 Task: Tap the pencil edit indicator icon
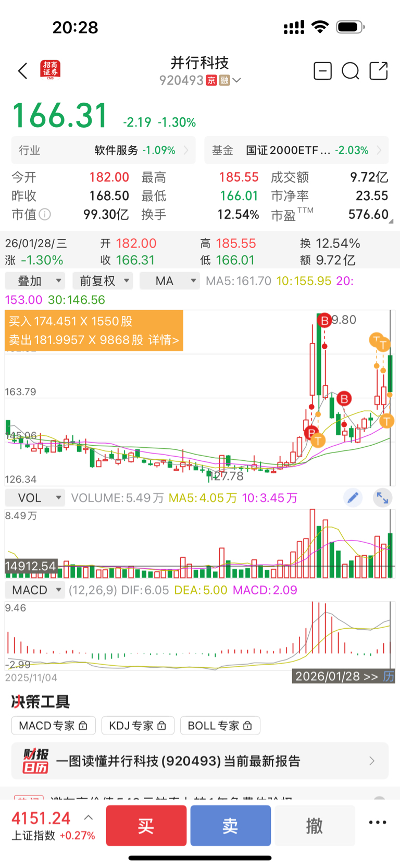click(353, 498)
